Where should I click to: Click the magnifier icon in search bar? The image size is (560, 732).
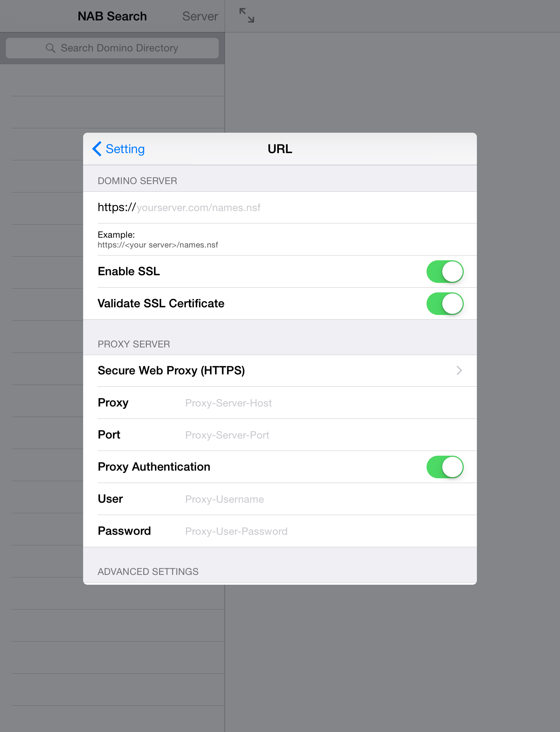coord(50,48)
